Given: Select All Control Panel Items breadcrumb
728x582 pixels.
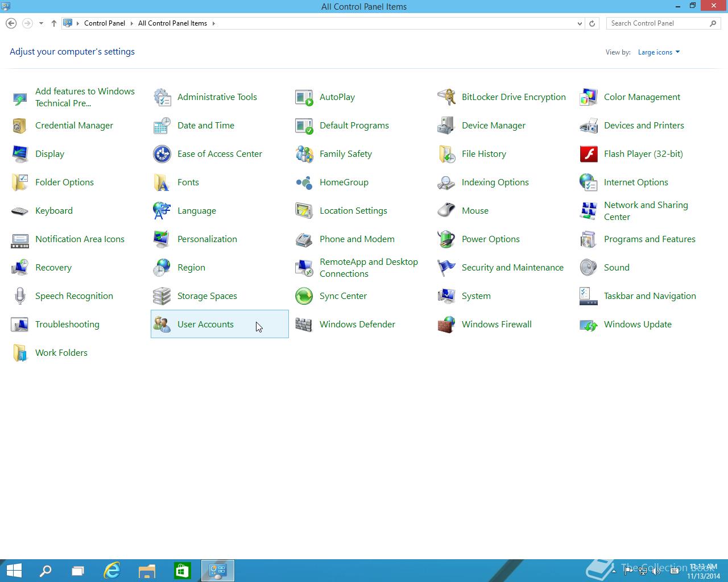Looking at the screenshot, I should point(172,23).
